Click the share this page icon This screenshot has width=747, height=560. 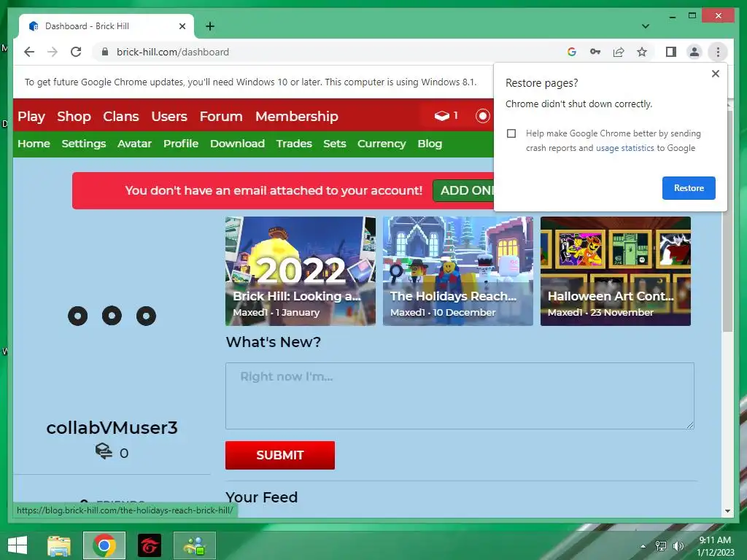(x=619, y=52)
